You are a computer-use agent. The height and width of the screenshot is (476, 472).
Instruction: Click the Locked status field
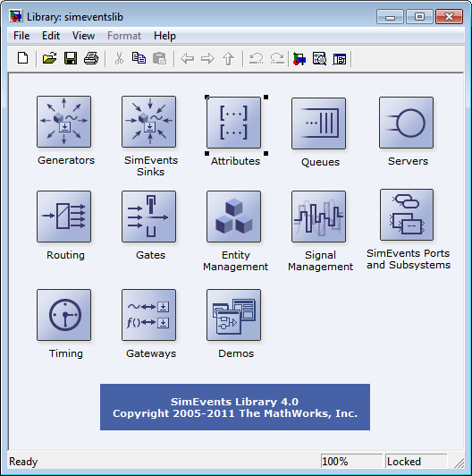[416, 462]
